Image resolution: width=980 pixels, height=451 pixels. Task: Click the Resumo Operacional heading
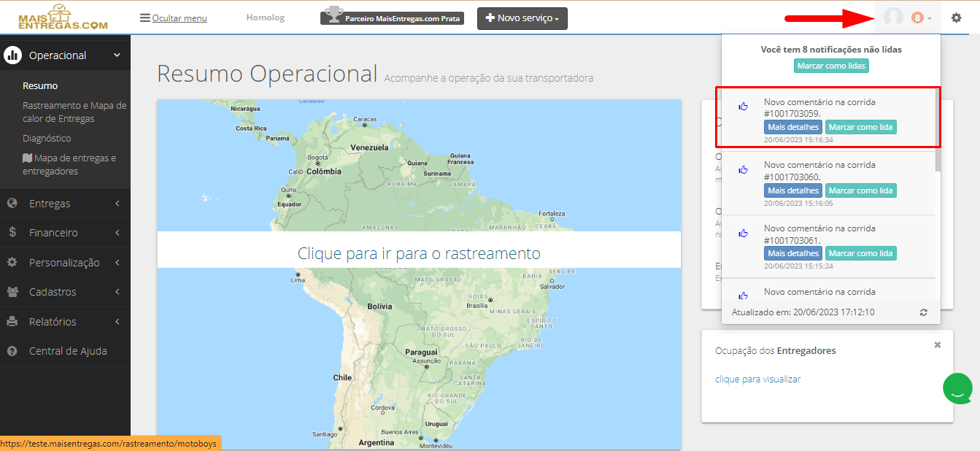pos(267,74)
